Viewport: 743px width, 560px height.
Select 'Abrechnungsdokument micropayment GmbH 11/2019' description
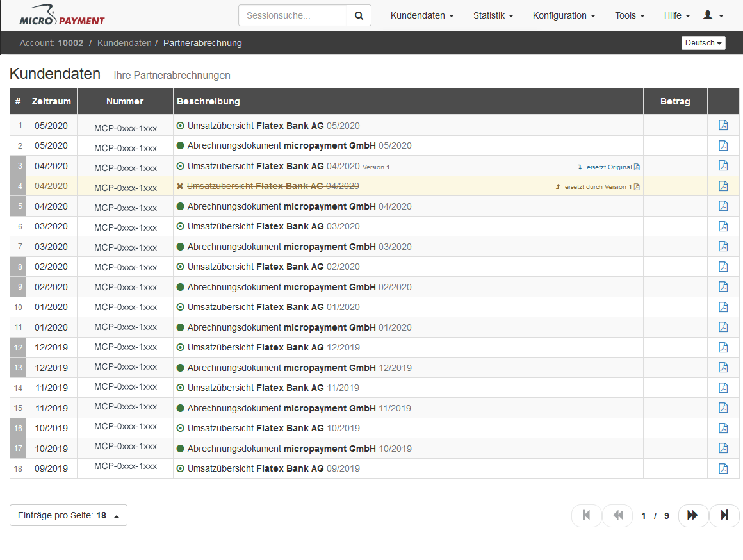(x=299, y=408)
